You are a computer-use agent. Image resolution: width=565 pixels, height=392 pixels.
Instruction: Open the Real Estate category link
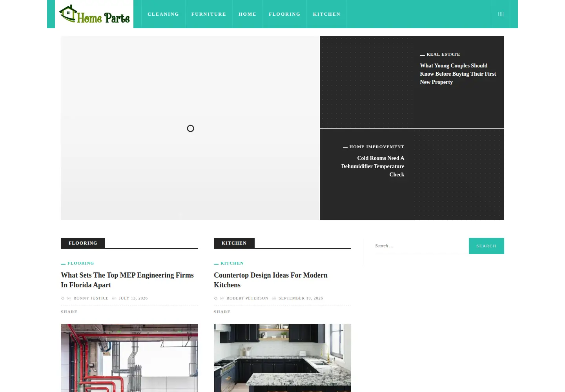[x=443, y=54]
